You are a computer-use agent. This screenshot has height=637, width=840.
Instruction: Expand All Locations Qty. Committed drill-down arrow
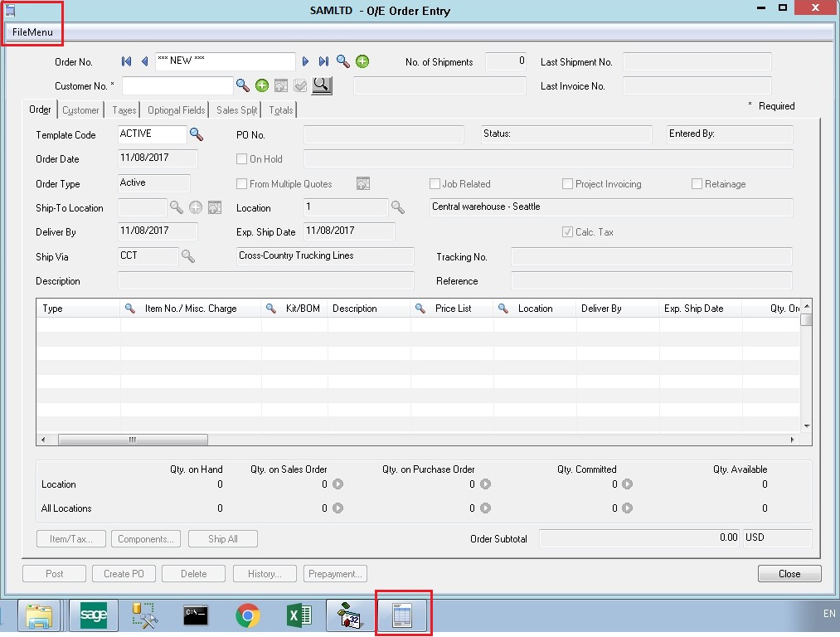pos(628,508)
